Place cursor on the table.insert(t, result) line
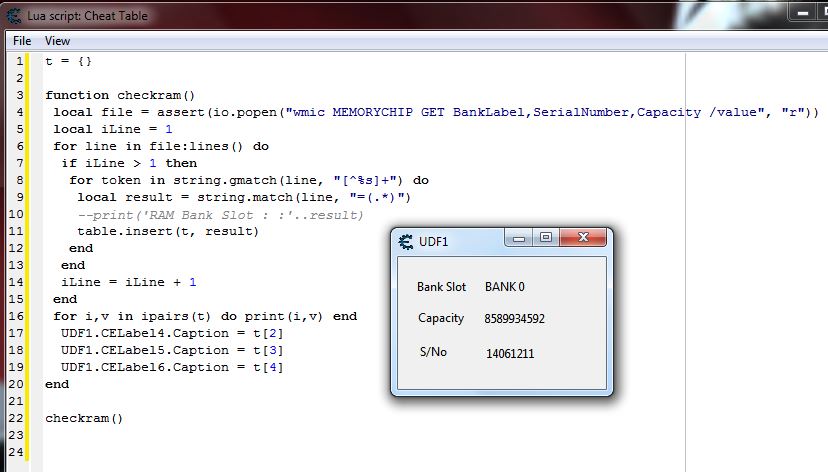828x472 pixels. click(x=167, y=231)
